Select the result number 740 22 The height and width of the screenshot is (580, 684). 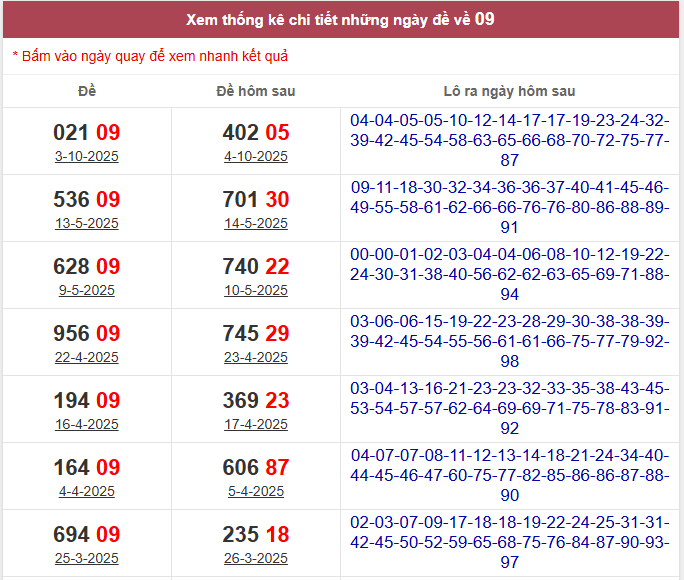[256, 266]
